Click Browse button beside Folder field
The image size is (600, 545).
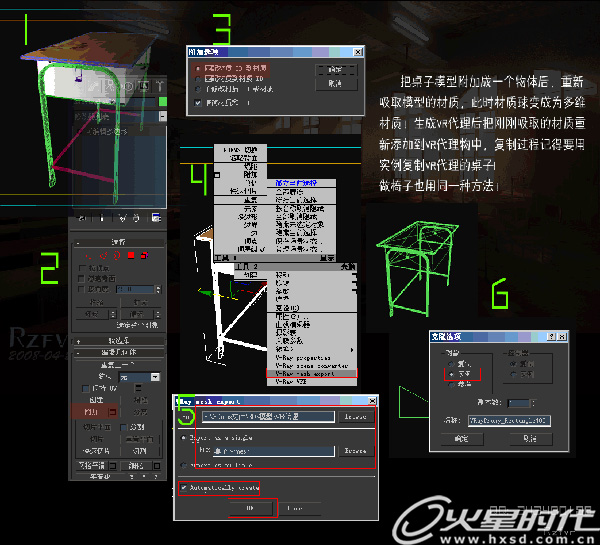[355, 417]
